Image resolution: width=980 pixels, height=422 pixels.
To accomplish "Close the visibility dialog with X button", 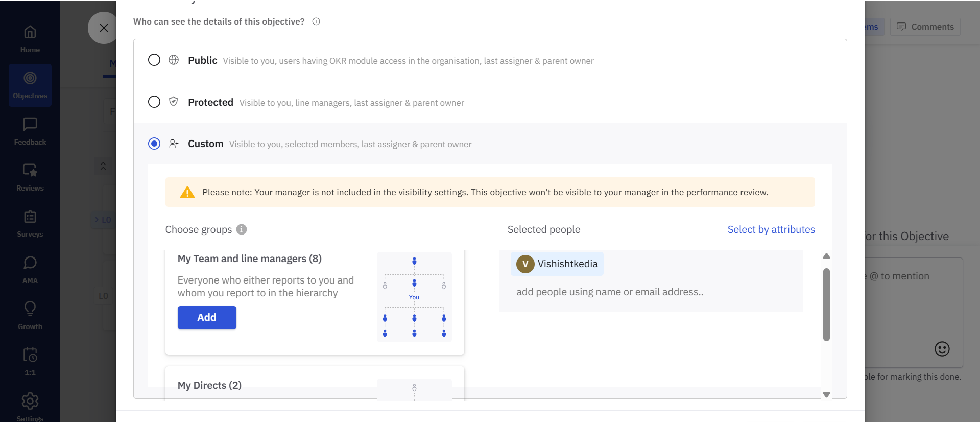I will (104, 28).
